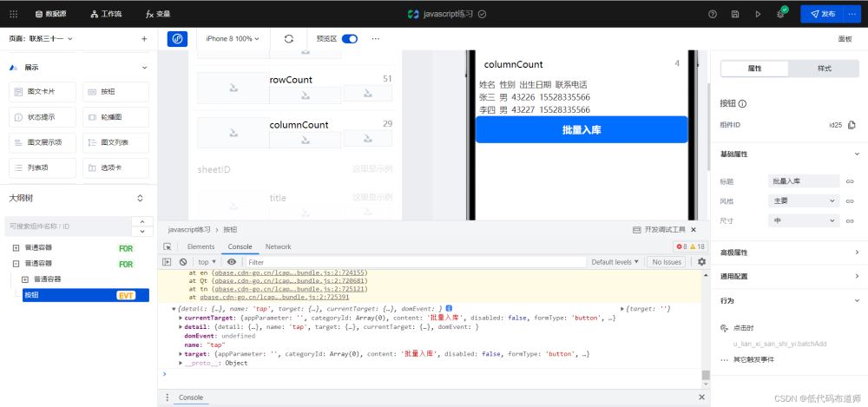The height and width of the screenshot is (407, 868).
Task: Expand the first 普通容器 tree node
Action: (x=16, y=247)
